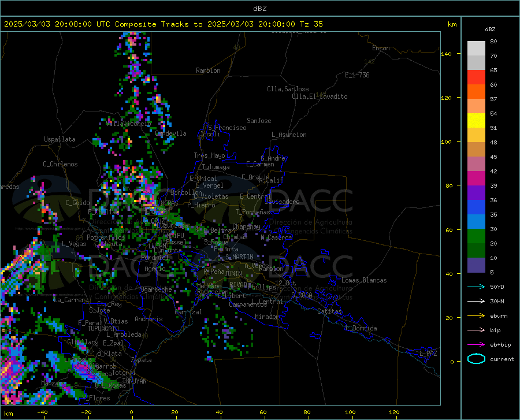Select the indigo swatch above 5 dBZ
This screenshot has height=420, width=520.
pos(476,265)
